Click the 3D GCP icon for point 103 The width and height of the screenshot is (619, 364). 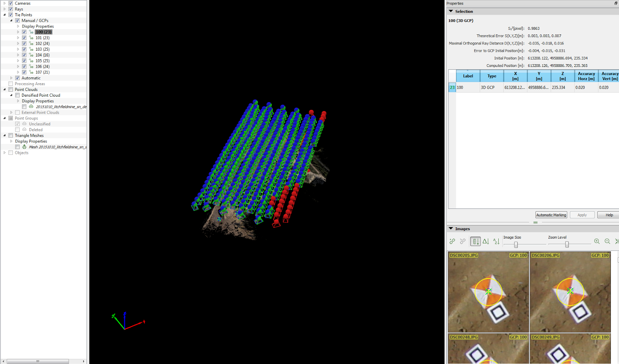[x=31, y=49]
